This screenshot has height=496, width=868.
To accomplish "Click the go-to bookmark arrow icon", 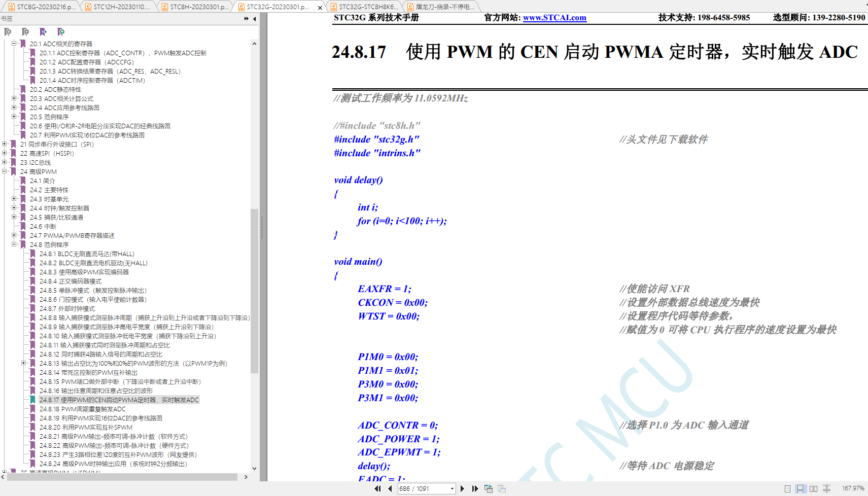I will click(x=43, y=32).
